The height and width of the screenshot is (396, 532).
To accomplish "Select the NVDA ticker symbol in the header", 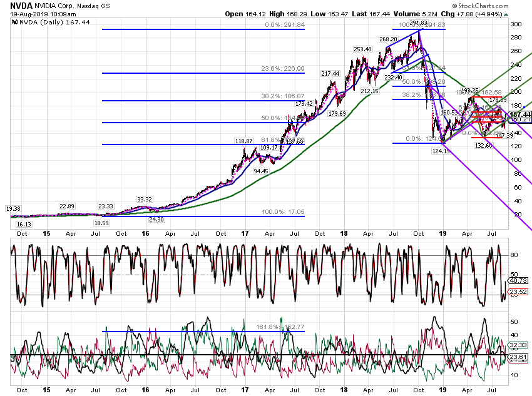I will (21, 6).
